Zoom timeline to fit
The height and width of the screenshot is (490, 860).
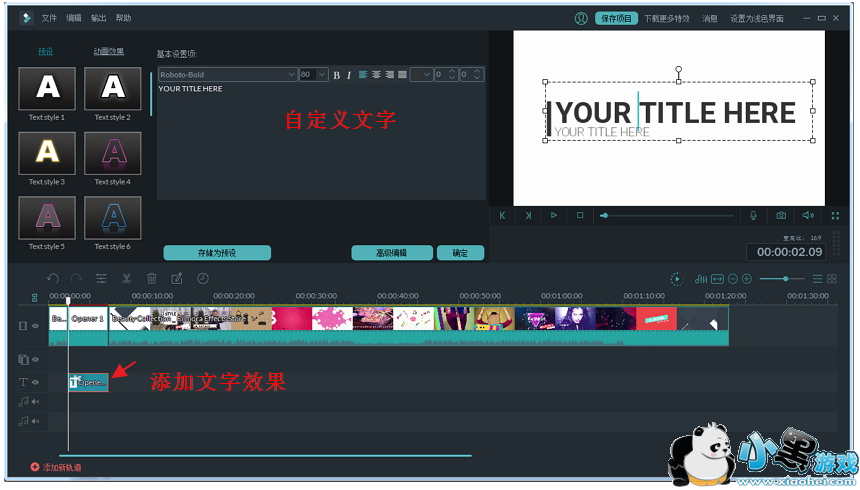[x=717, y=279]
